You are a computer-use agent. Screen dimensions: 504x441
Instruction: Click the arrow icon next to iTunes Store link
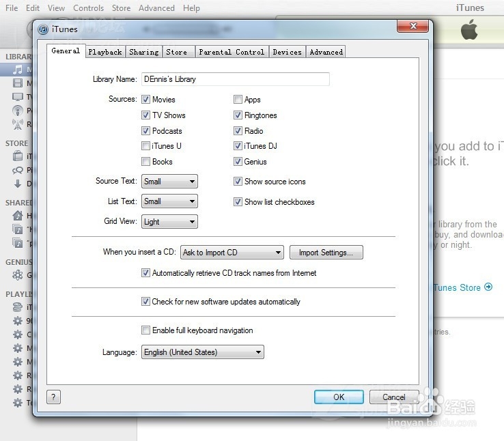[x=488, y=287]
